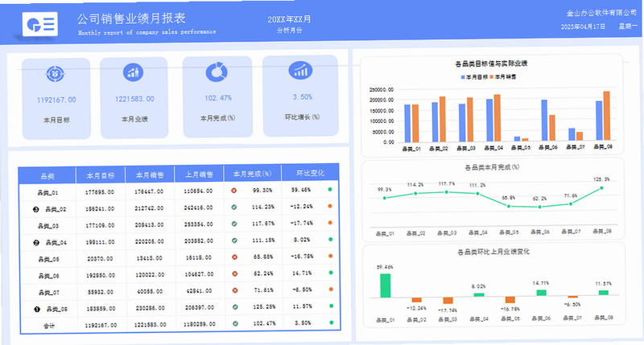Image resolution: width=644 pixels, height=345 pixels.
Task: Click the green status dot in 合计 row
Action: pyautogui.click(x=332, y=322)
